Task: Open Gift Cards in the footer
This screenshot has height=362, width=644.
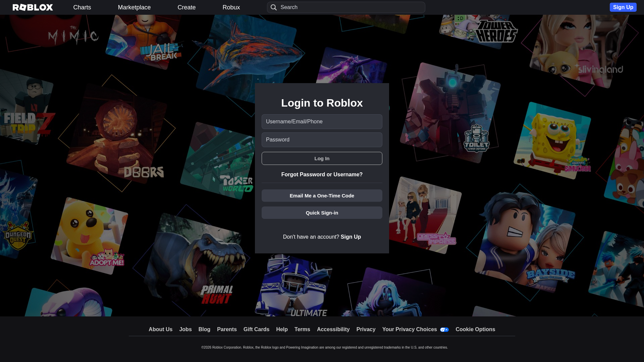Action: 256,329
